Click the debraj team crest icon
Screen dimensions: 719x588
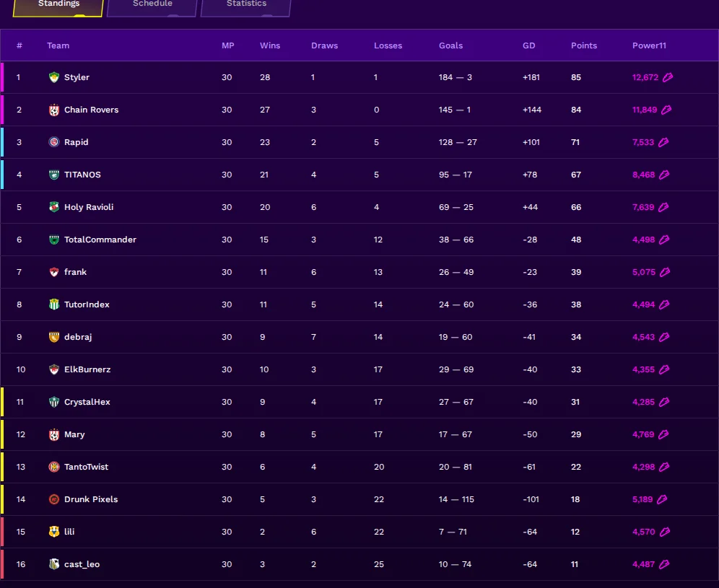(54, 337)
